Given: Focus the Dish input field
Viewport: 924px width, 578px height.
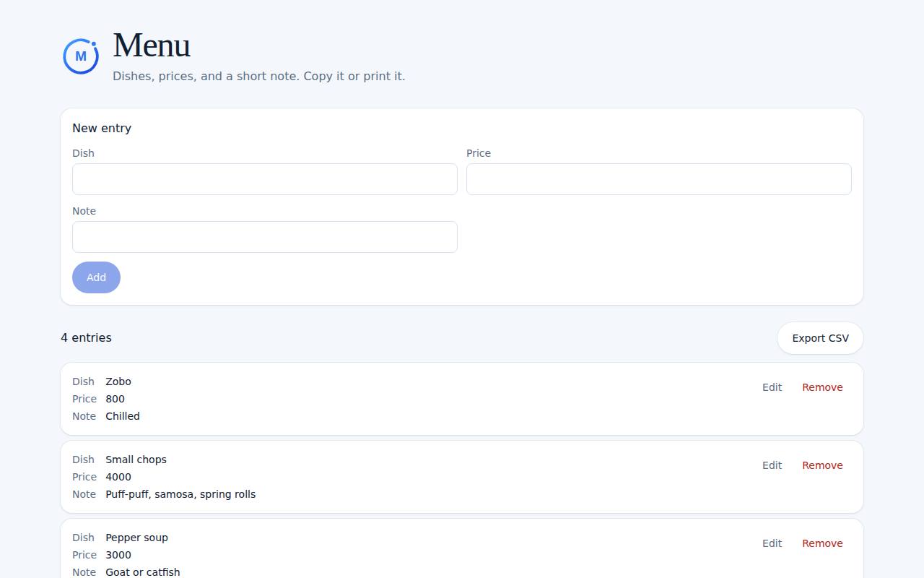Looking at the screenshot, I should (265, 179).
